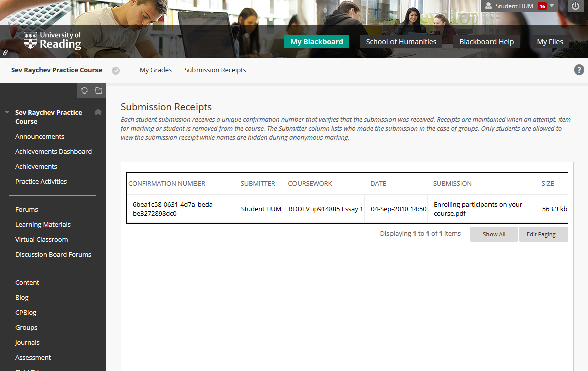Click Student HUM submitter cell

(x=261, y=209)
